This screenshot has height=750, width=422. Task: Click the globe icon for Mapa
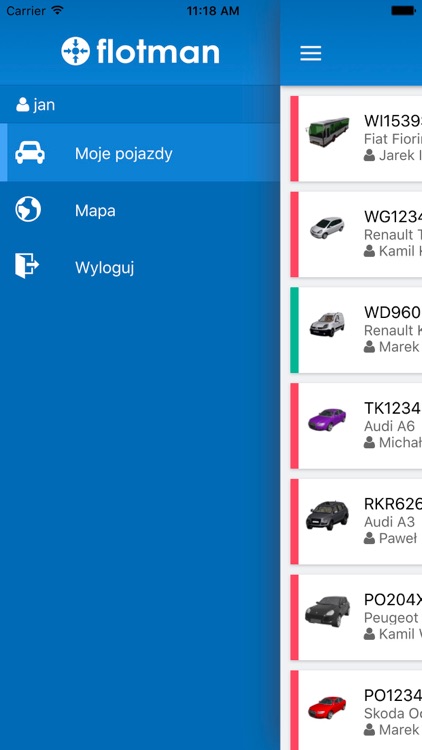[28, 210]
